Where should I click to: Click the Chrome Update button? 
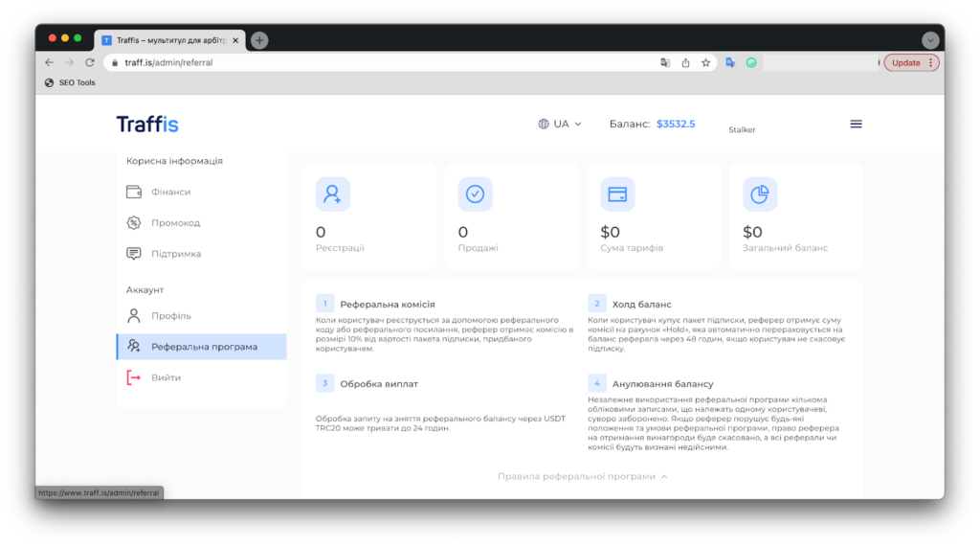click(910, 63)
